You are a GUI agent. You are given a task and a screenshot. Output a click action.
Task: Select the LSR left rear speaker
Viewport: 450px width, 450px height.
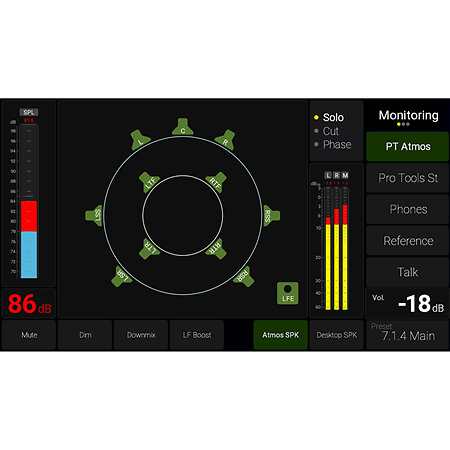(x=122, y=276)
